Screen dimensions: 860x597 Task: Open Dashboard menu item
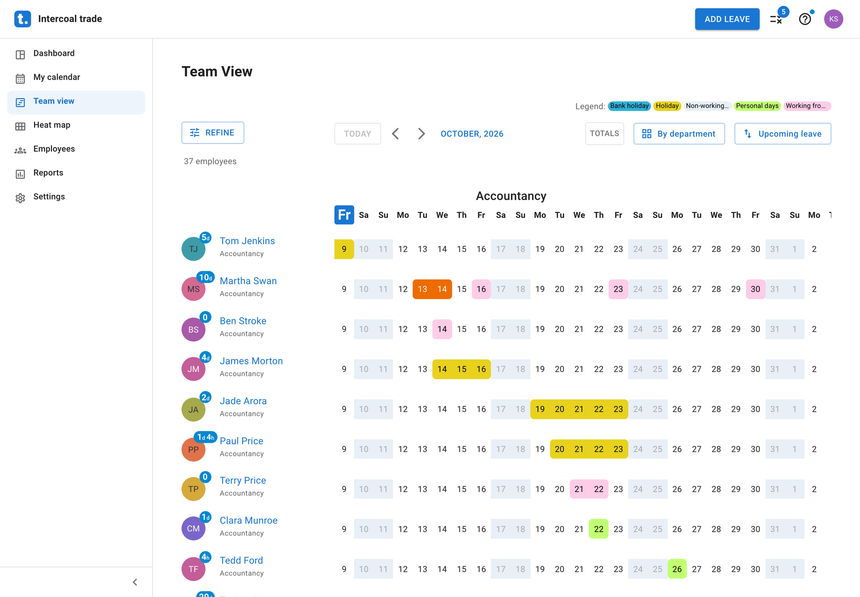pyautogui.click(x=76, y=54)
